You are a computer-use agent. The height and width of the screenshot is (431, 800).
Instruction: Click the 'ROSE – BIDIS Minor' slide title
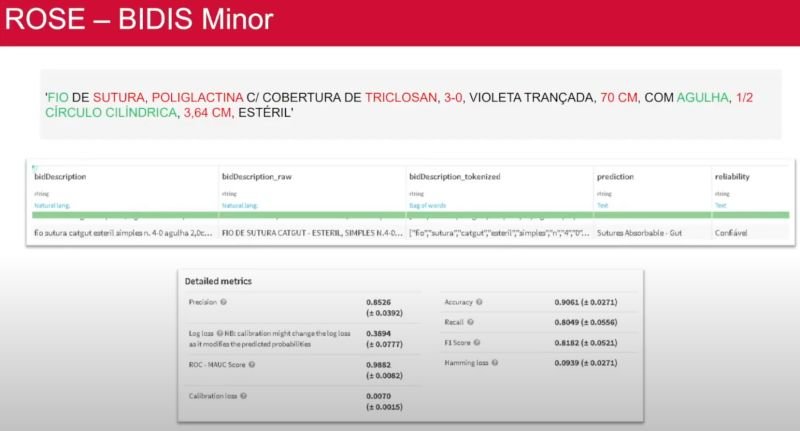[x=139, y=19]
